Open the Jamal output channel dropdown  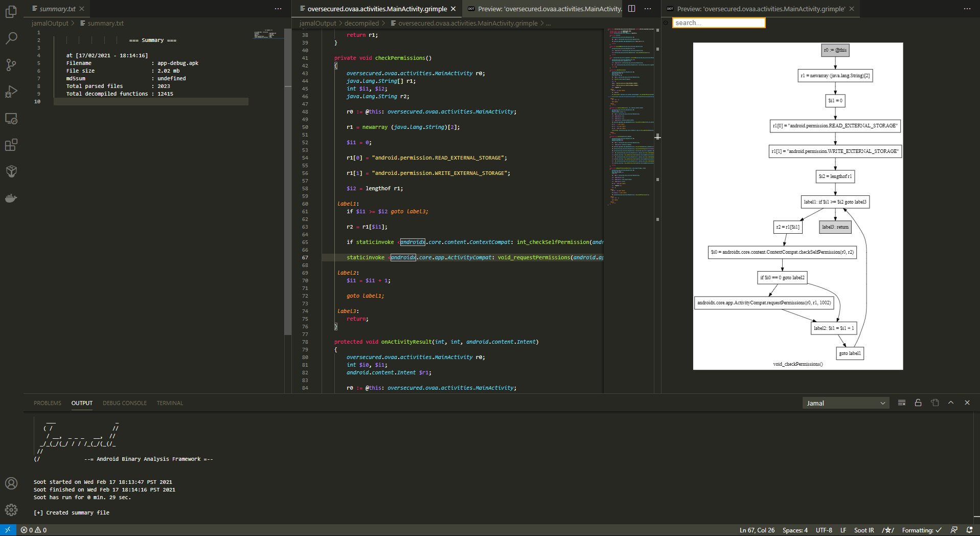click(x=846, y=404)
